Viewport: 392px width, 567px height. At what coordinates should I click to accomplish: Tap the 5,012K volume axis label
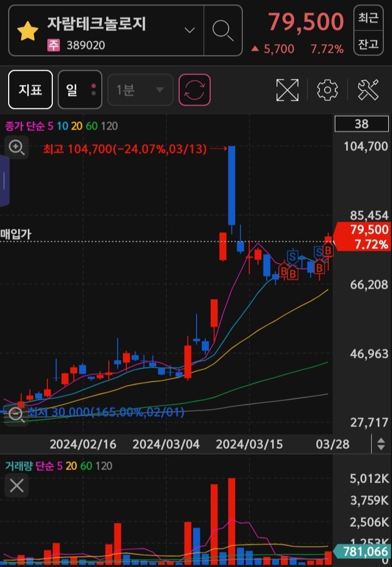coord(369,479)
